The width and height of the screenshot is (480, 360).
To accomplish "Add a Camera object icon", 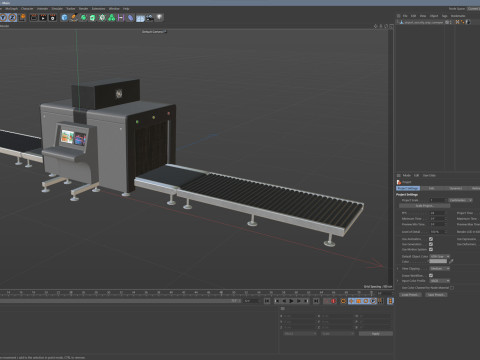I will tap(150, 18).
